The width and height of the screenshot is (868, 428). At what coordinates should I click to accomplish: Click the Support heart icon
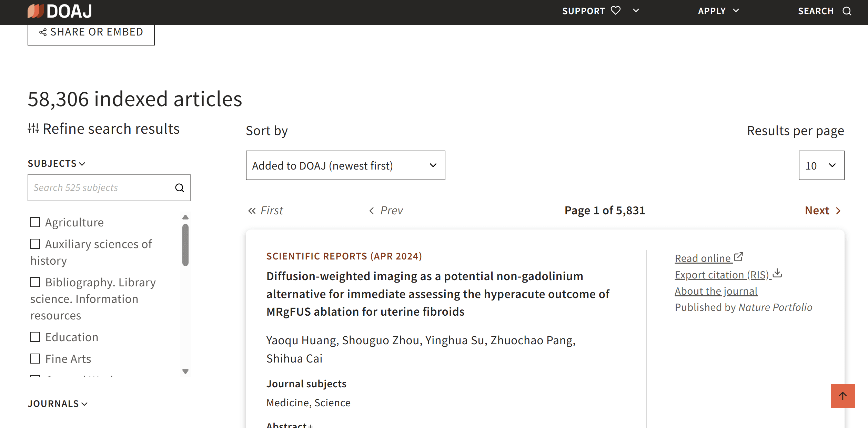click(616, 11)
